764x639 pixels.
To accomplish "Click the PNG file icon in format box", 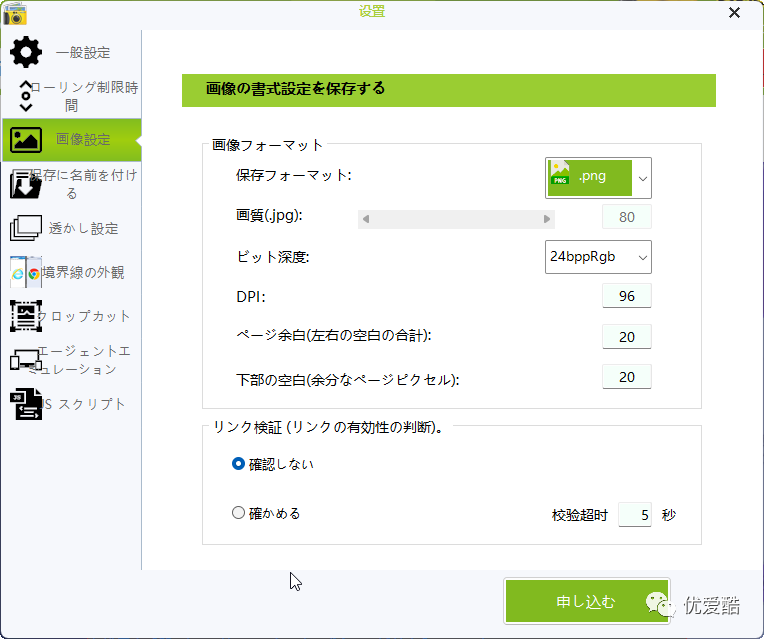I will click(559, 173).
